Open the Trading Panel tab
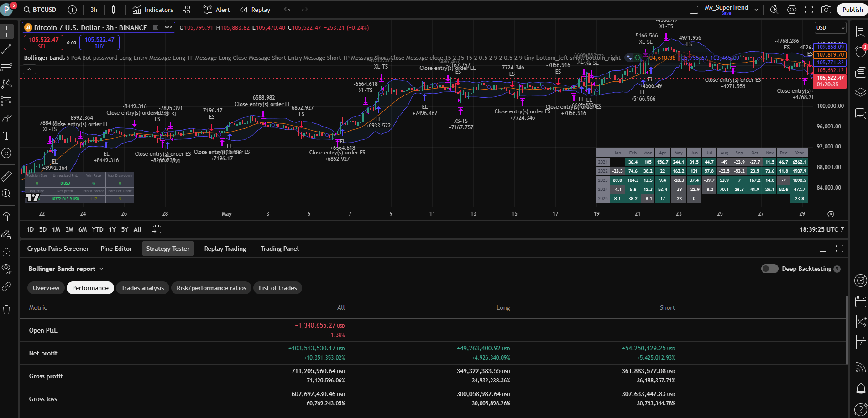The image size is (868, 418). (280, 249)
